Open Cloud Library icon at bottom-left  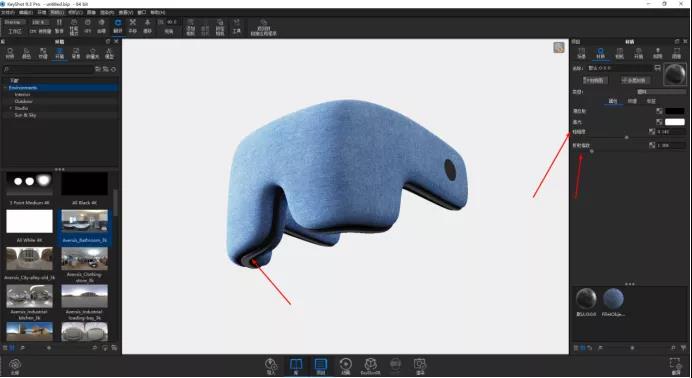pyautogui.click(x=15, y=366)
